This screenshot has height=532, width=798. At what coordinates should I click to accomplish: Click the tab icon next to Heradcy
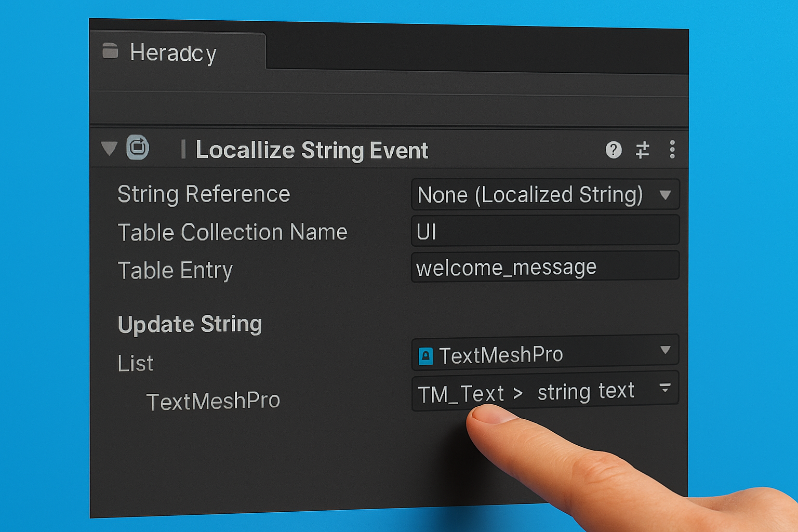tap(110, 51)
